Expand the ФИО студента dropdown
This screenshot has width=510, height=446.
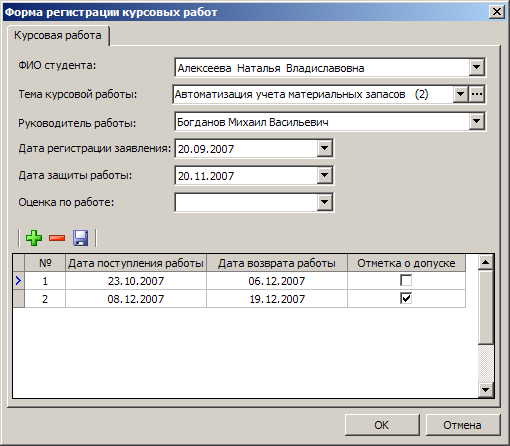point(477,67)
